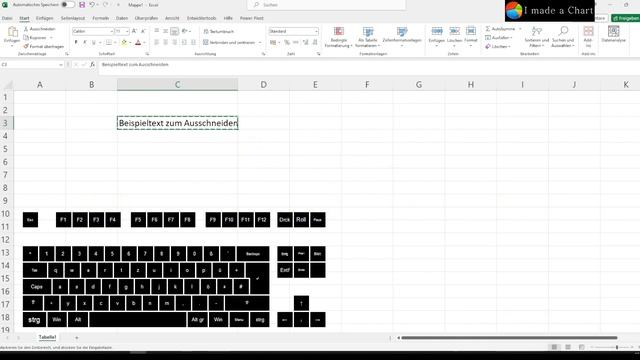Open the font size dropdown
This screenshot has width=640, height=360.
pyautogui.click(x=127, y=31)
